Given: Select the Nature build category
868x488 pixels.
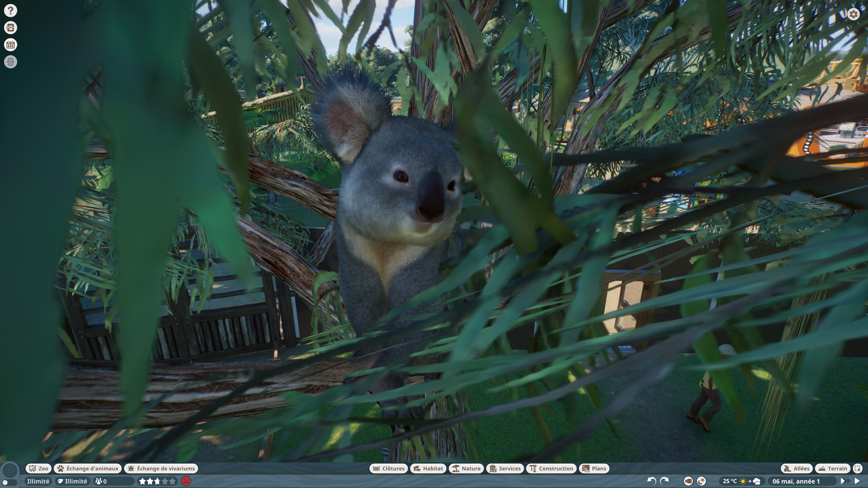Looking at the screenshot, I should tap(466, 468).
